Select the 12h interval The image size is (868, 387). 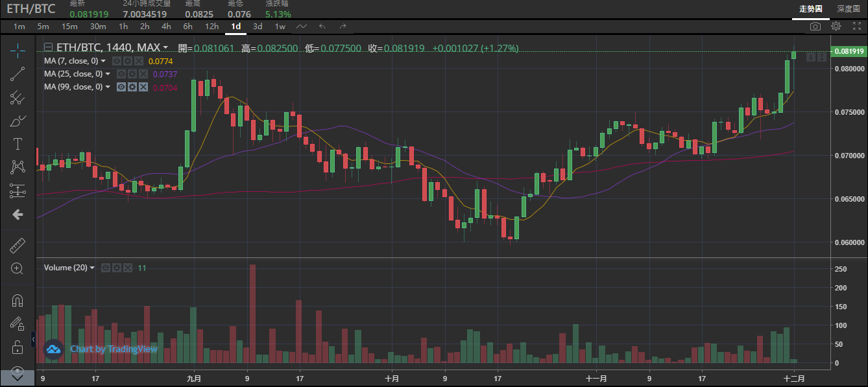[211, 27]
